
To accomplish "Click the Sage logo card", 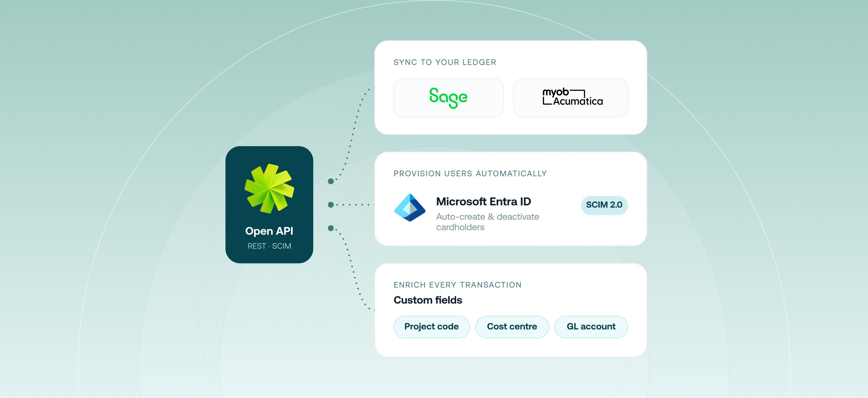I will click(x=448, y=98).
